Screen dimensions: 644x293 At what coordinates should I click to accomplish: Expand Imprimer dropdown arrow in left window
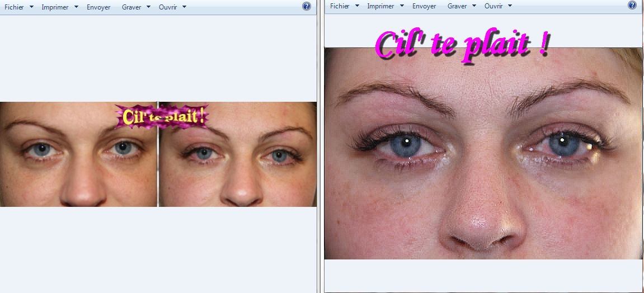76,7
